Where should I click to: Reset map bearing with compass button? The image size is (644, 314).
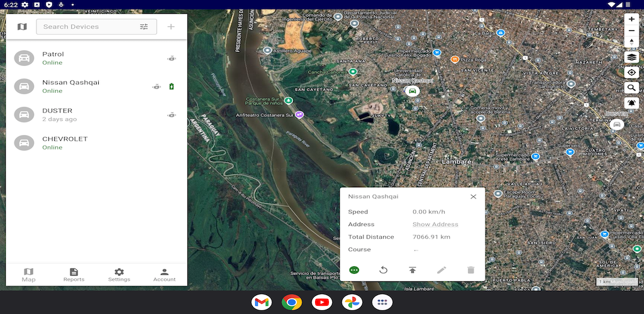pyautogui.click(x=631, y=42)
